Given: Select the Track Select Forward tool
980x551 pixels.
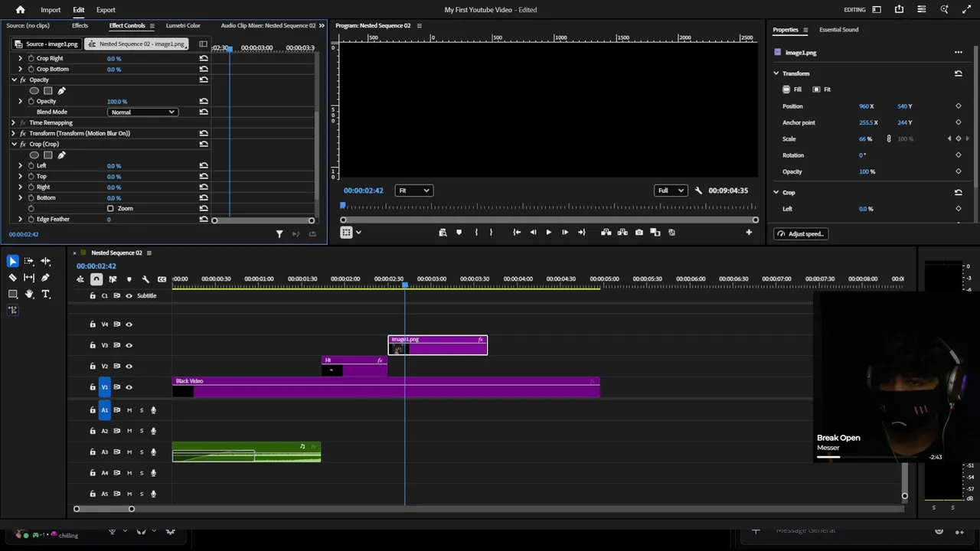Looking at the screenshot, I should [x=29, y=261].
